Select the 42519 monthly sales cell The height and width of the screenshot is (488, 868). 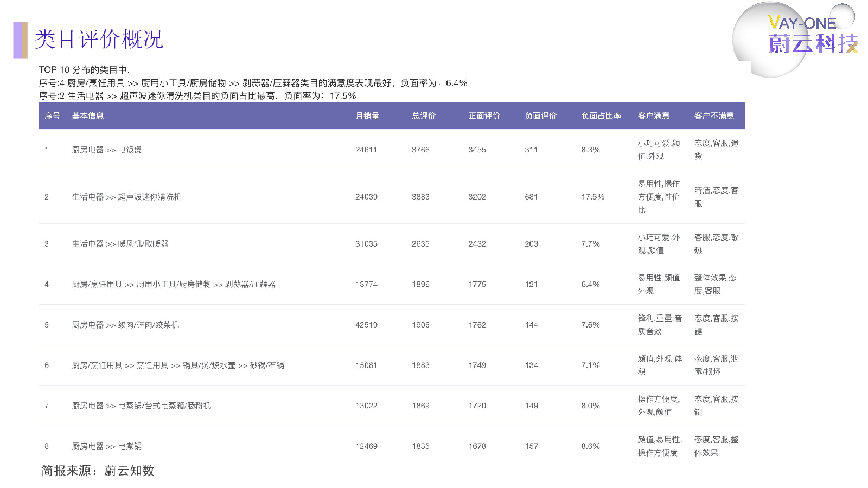pos(366,325)
